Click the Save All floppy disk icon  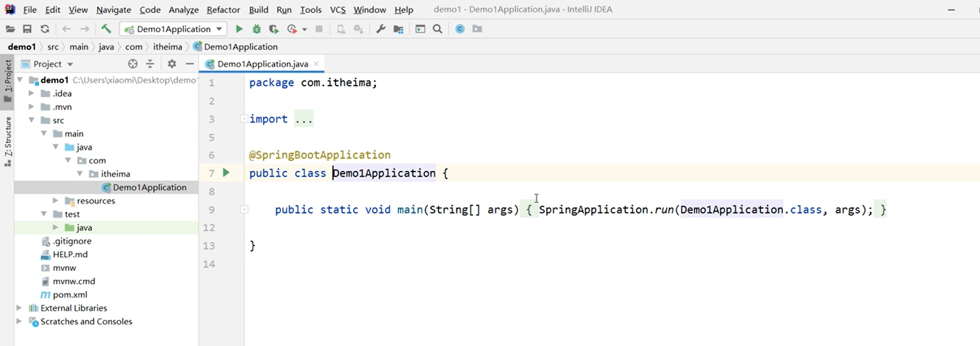[x=27, y=29]
